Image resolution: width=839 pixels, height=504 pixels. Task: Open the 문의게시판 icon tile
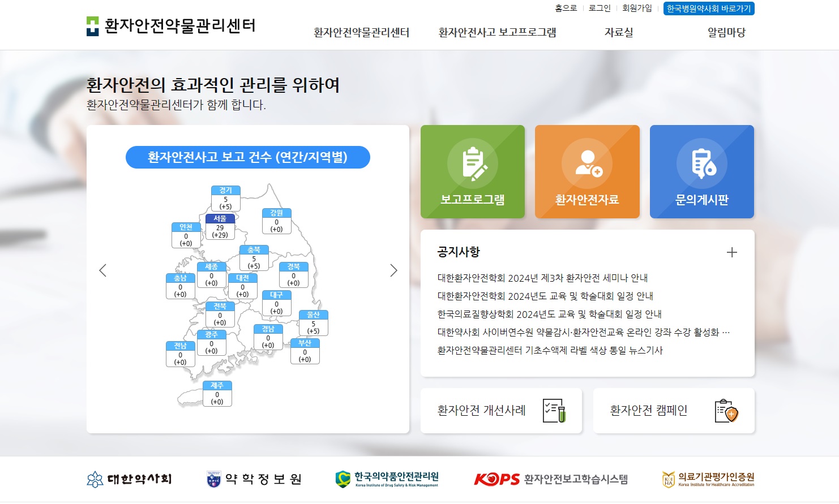702,171
